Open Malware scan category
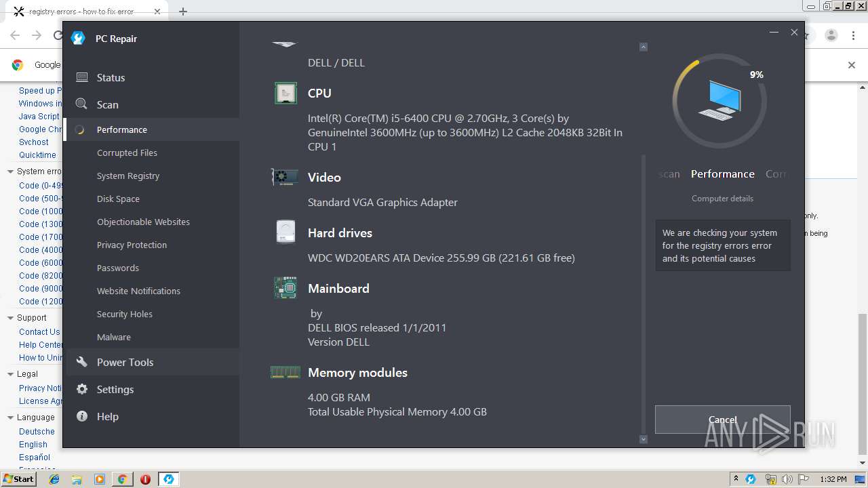Image resolution: width=868 pixels, height=488 pixels. click(114, 337)
